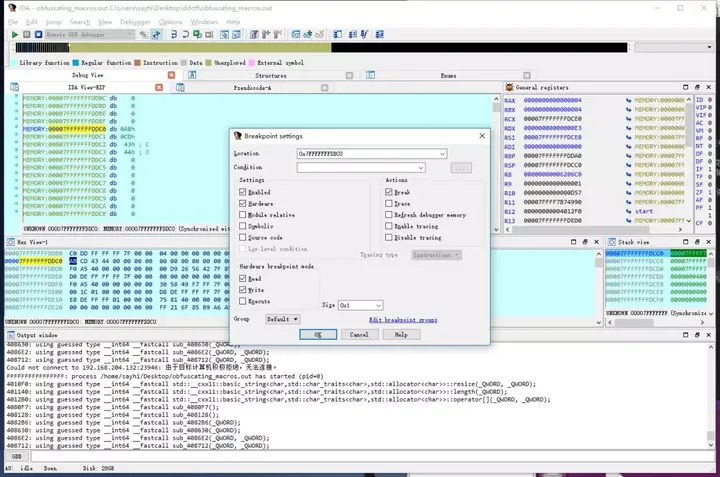Viewport: 720px width, 477px height.
Task: Click the Step into toolbar icon
Action: (x=174, y=34)
